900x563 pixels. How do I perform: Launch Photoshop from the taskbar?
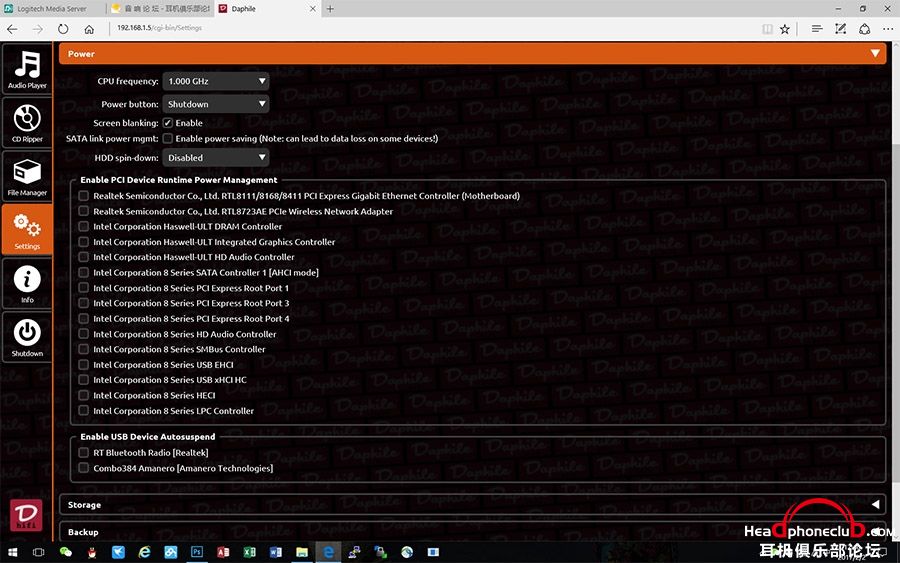tap(197, 552)
